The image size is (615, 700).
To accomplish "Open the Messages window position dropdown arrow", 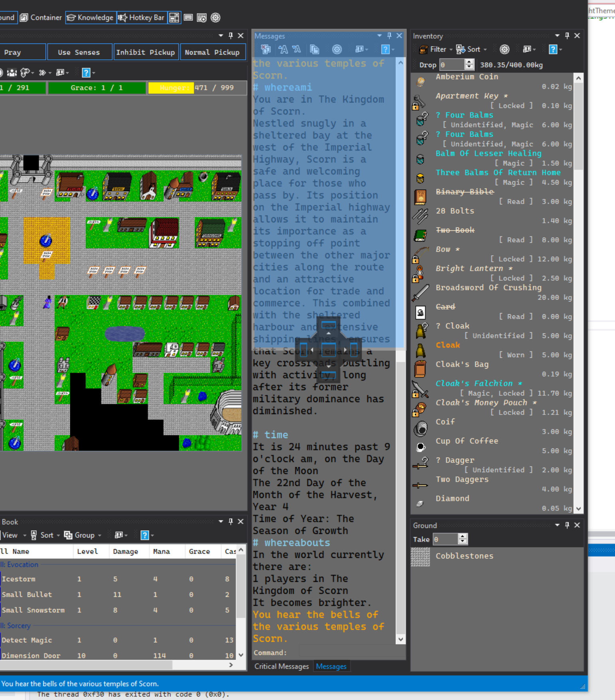I will [380, 36].
